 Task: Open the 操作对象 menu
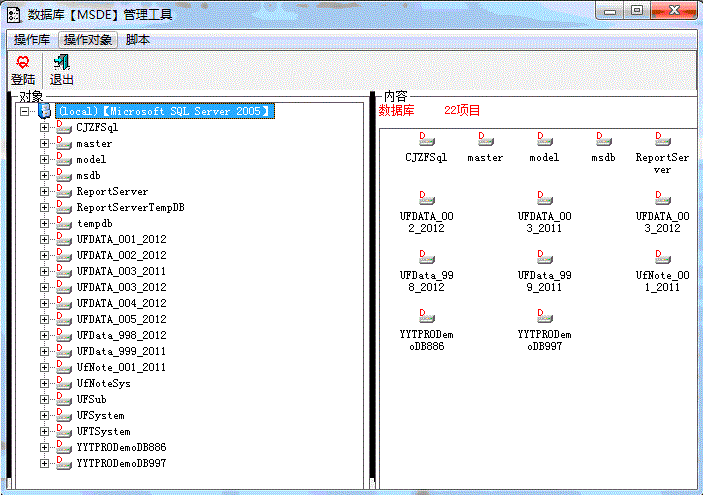point(88,40)
